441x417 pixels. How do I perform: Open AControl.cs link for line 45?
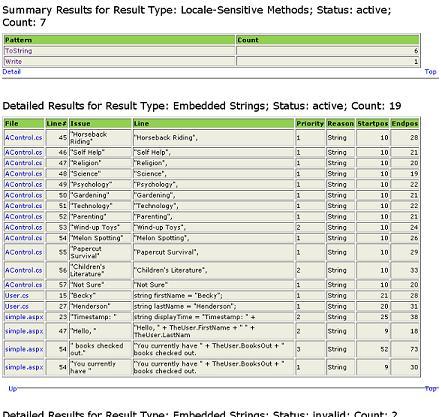(x=24, y=137)
